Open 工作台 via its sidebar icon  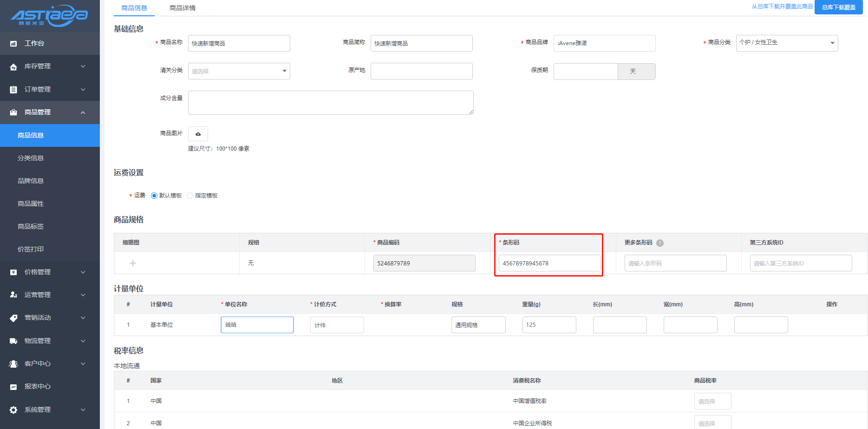(x=13, y=44)
